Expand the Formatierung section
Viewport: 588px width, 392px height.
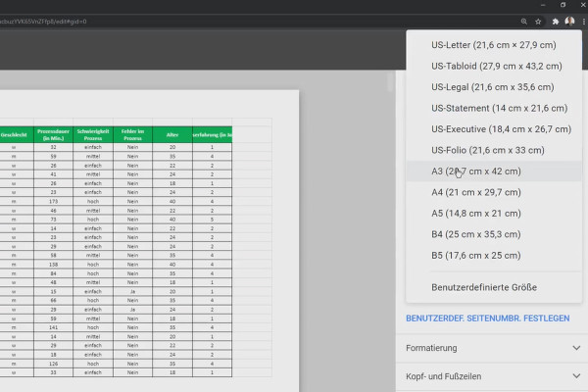(493, 348)
